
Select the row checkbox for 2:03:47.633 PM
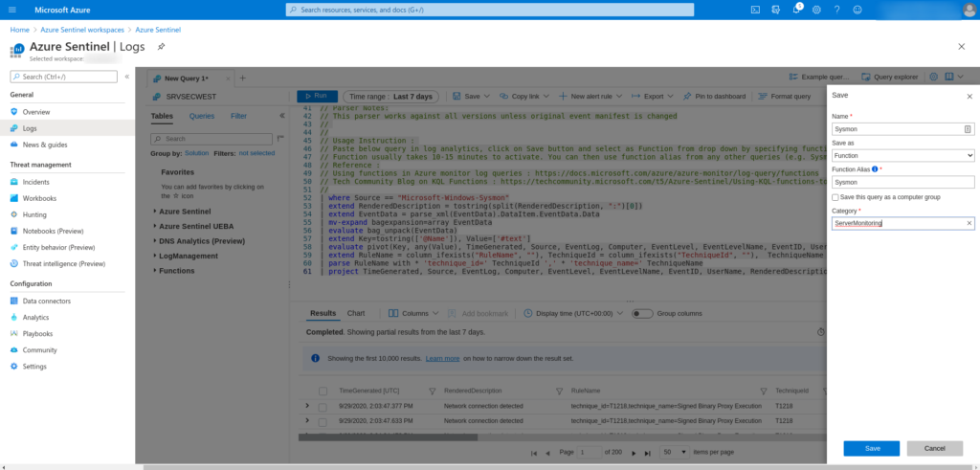(x=323, y=421)
